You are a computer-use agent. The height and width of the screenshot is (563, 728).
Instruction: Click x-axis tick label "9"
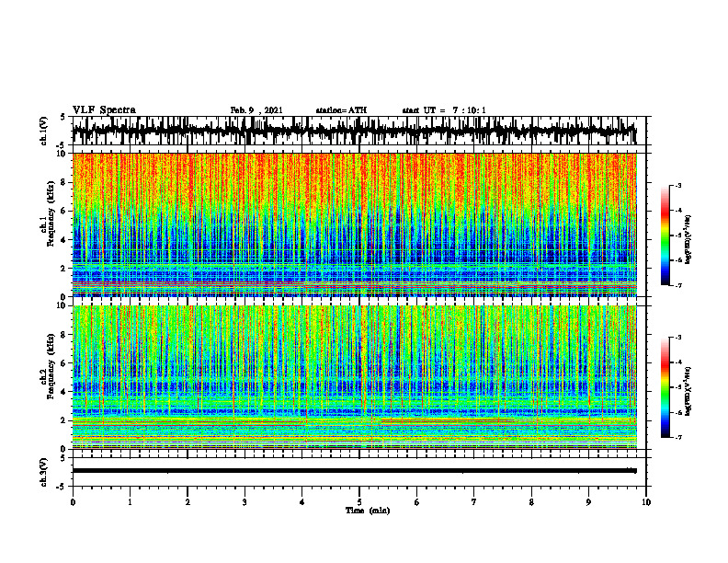[588, 502]
